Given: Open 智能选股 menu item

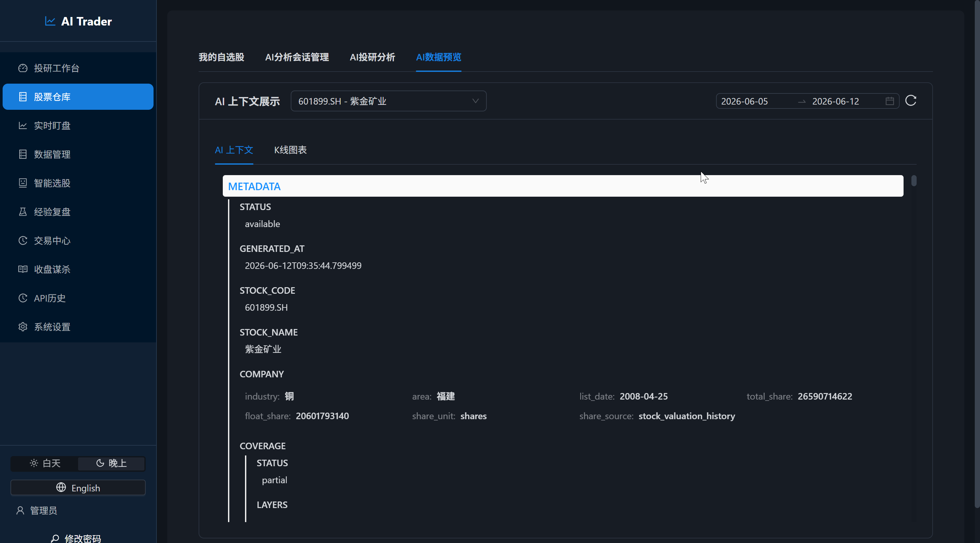Looking at the screenshot, I should click(78, 183).
